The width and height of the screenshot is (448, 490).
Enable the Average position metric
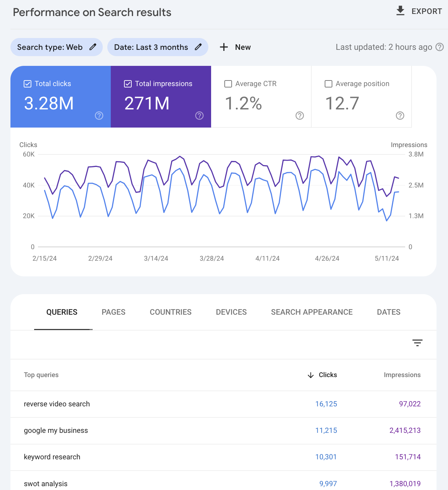328,84
